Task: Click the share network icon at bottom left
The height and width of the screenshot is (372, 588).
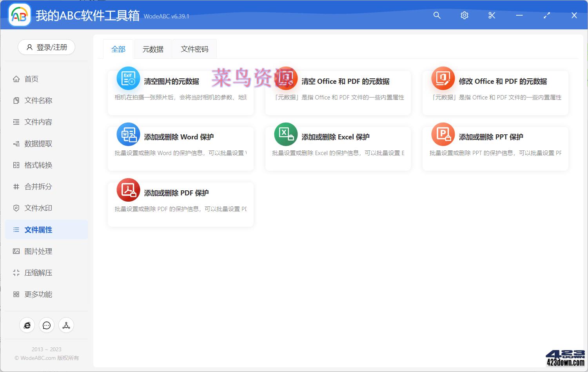Action: (66, 325)
